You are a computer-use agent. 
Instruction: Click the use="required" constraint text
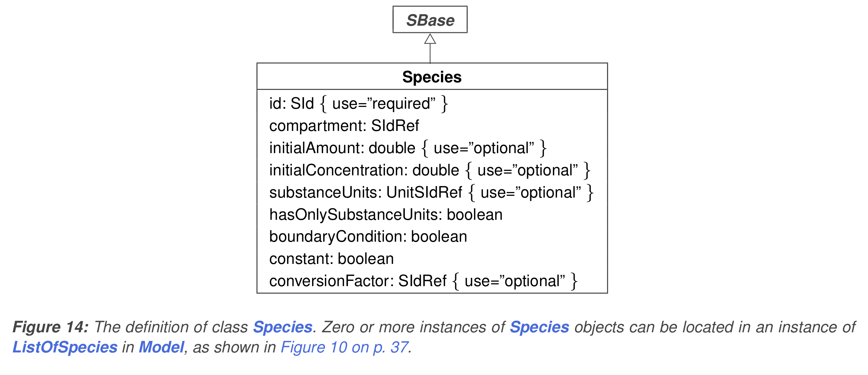pos(384,103)
